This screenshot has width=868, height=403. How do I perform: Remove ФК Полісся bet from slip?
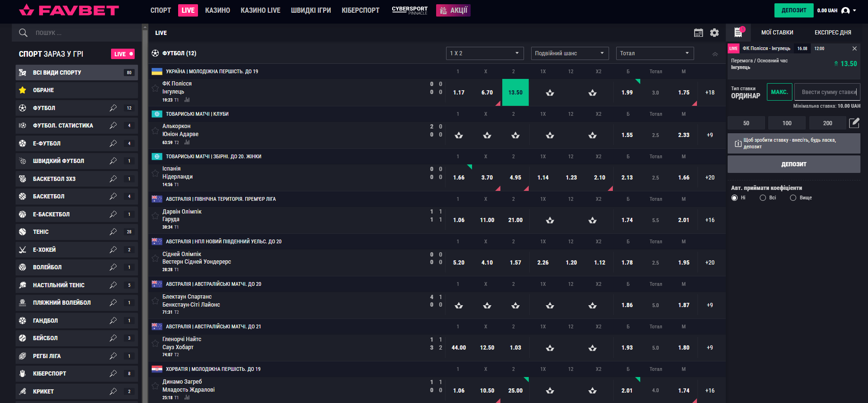(x=854, y=49)
